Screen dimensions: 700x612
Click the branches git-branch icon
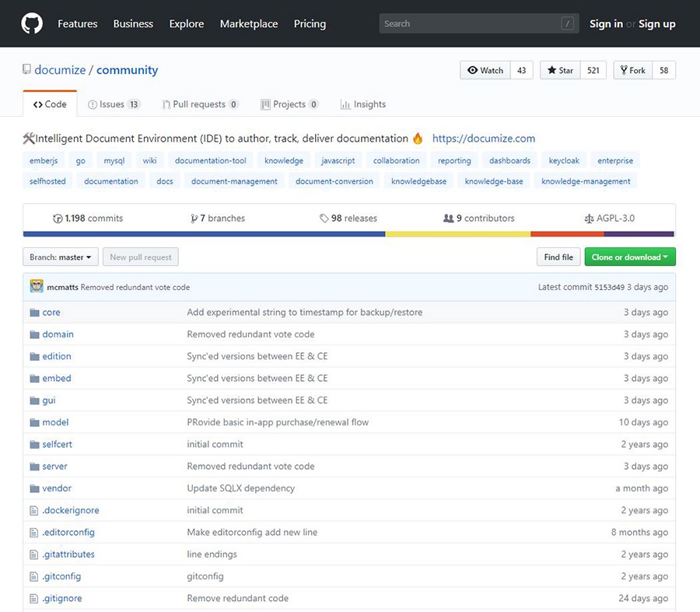coord(194,219)
